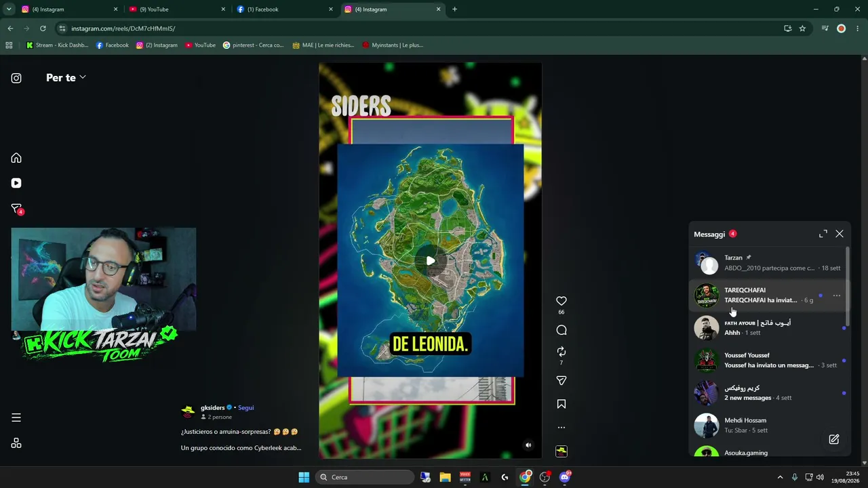Compose a new message with the pencil icon
The height and width of the screenshot is (488, 868).
click(x=834, y=439)
